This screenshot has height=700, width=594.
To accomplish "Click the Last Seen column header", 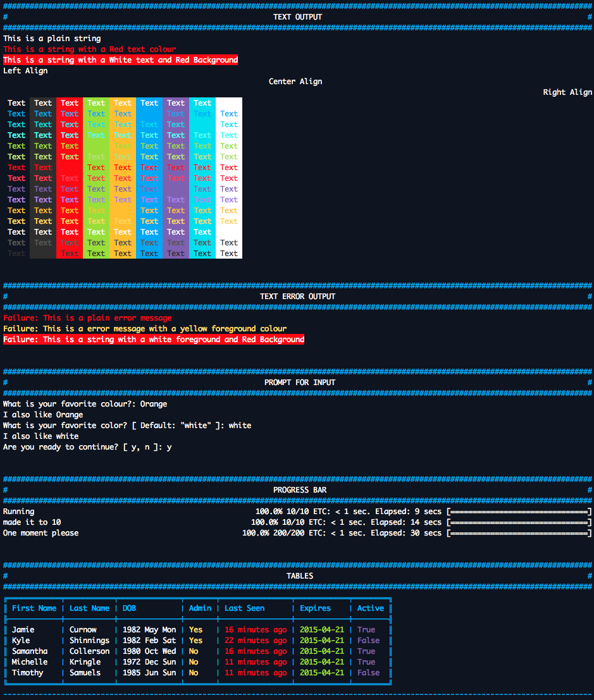I will [x=244, y=608].
